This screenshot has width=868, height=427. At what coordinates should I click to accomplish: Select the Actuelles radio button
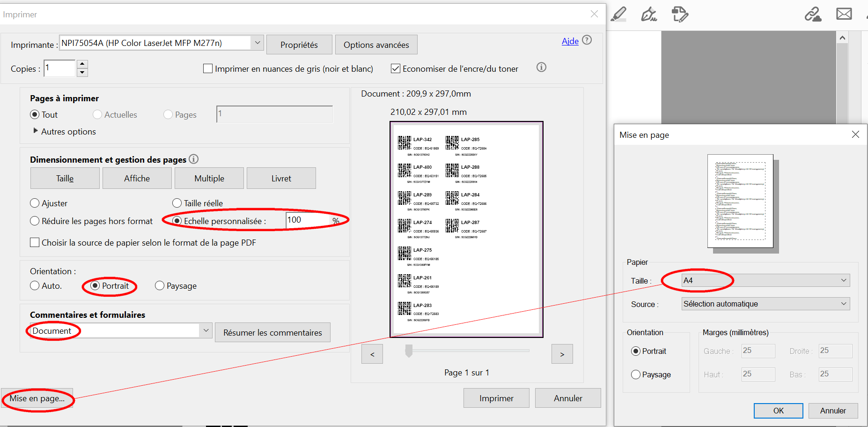pyautogui.click(x=97, y=114)
